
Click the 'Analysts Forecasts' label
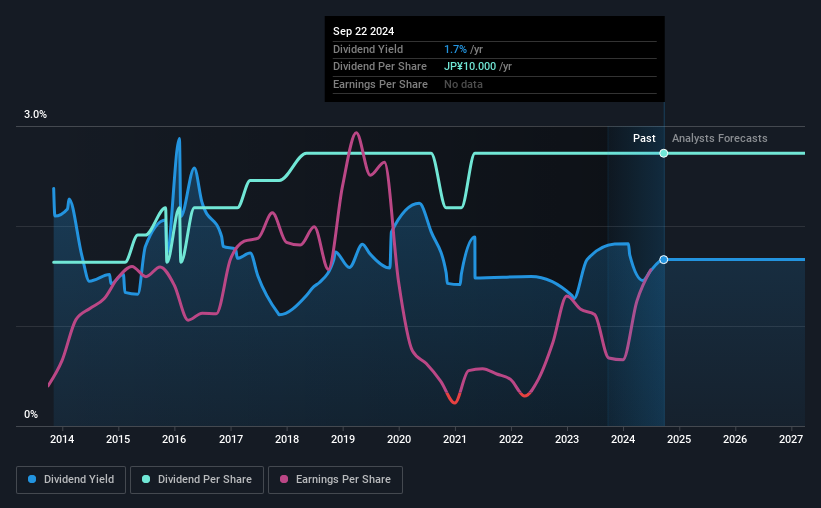719,138
